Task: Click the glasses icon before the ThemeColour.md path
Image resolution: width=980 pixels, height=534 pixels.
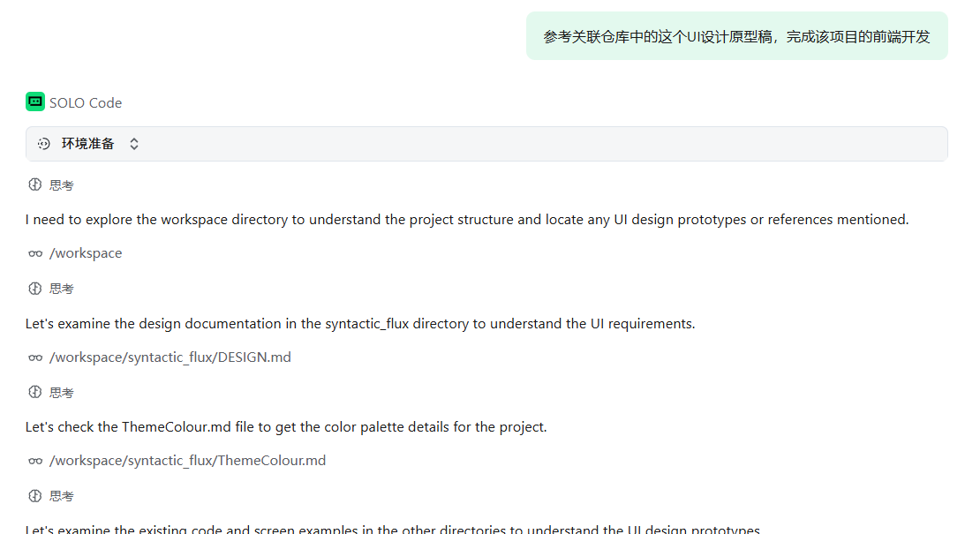Action: [35, 461]
